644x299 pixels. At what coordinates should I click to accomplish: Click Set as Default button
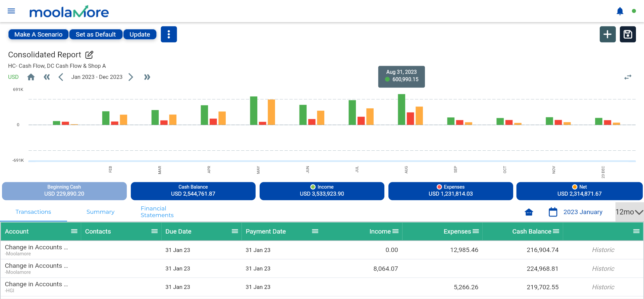96,34
